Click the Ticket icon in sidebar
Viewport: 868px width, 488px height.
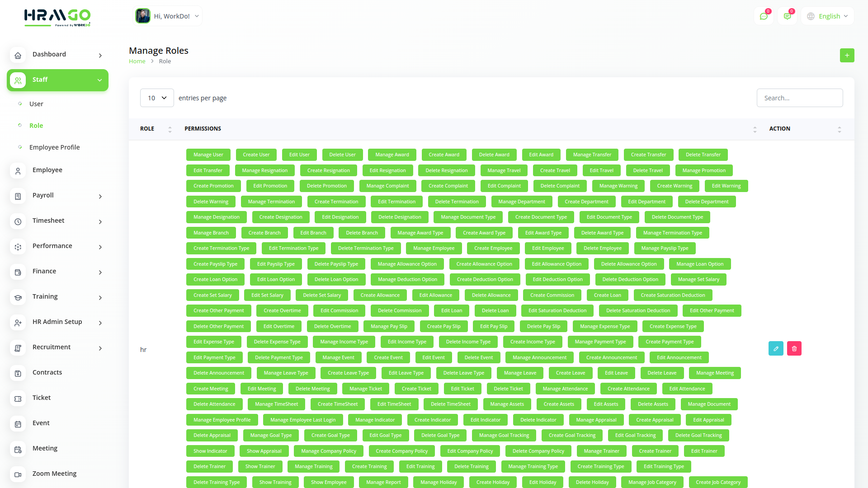[x=18, y=399]
